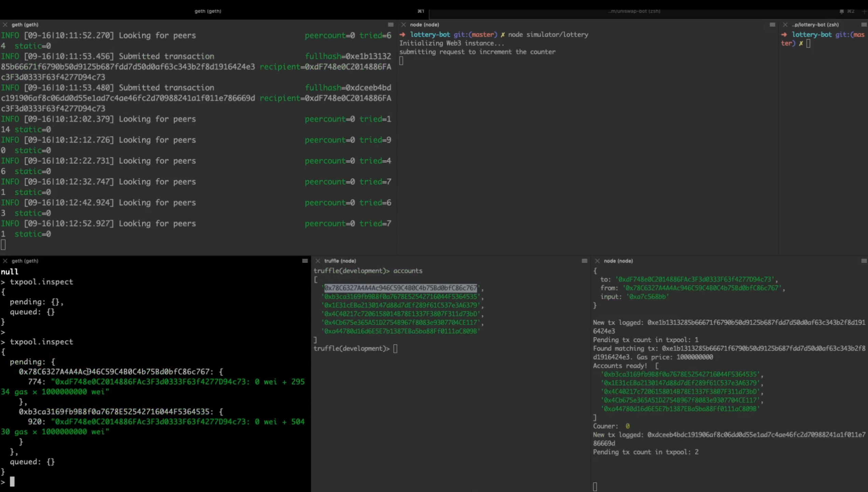Viewport: 868px width, 492px height.
Task: Close the bottom-right node pane
Action: (x=597, y=261)
